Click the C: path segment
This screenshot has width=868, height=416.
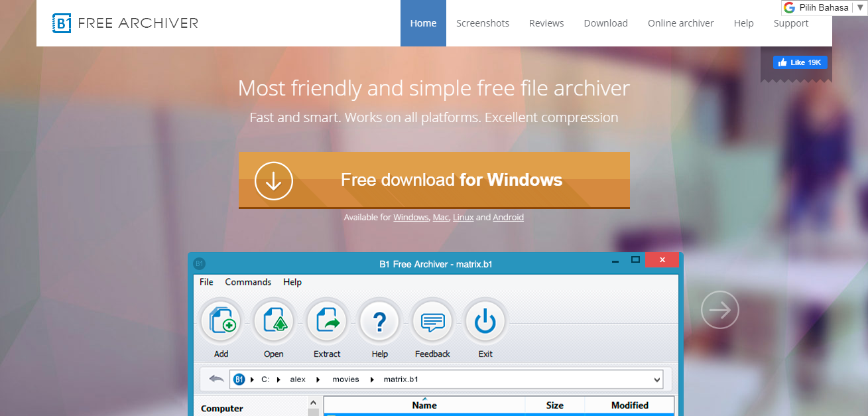click(x=265, y=380)
